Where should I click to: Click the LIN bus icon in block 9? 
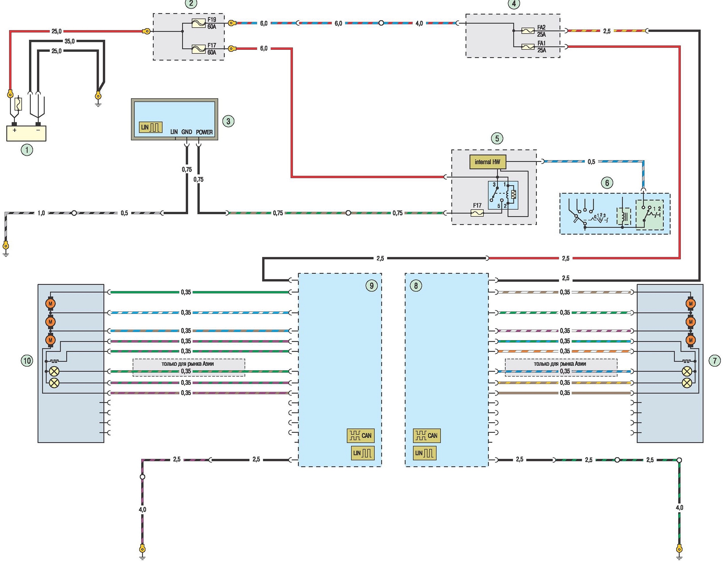[x=363, y=453]
